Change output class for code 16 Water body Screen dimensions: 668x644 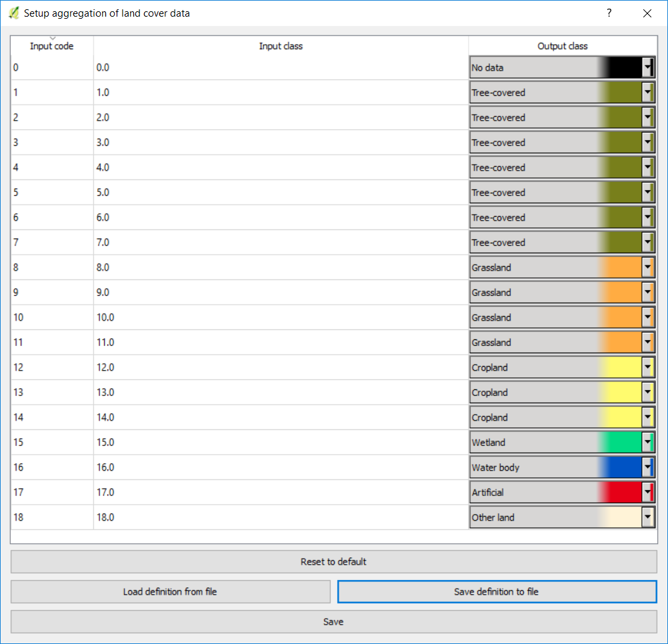(647, 467)
